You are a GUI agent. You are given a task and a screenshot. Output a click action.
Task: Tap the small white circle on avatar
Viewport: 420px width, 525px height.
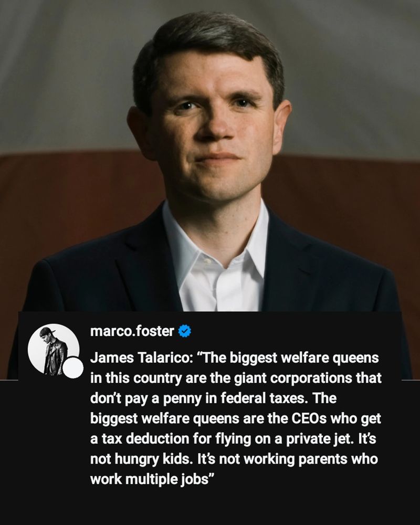[x=73, y=368]
